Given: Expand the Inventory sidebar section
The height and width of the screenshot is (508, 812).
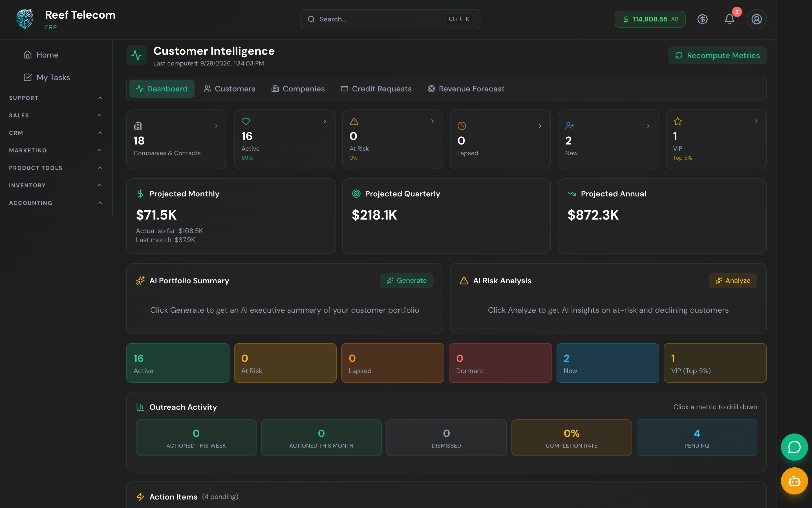Looking at the screenshot, I should click(x=56, y=185).
